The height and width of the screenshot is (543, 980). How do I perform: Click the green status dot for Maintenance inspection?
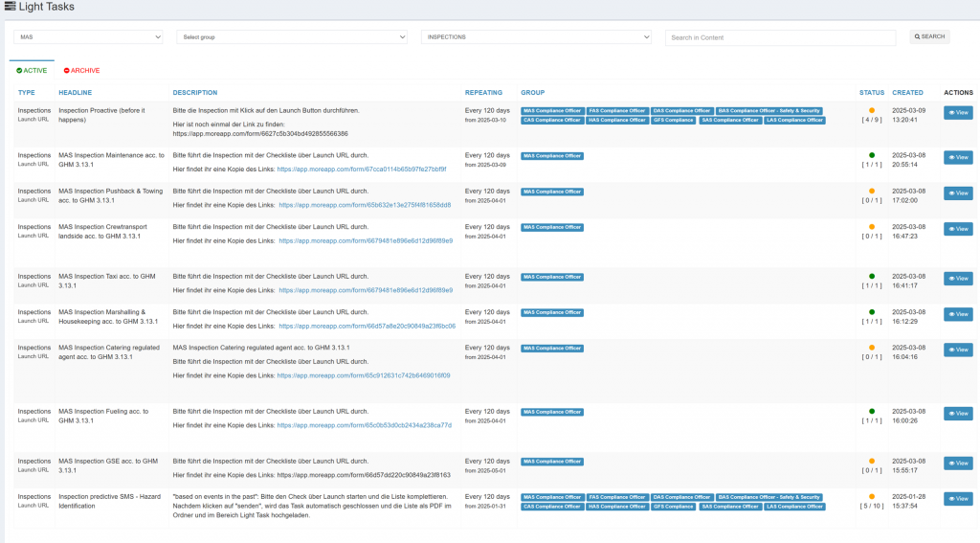pos(872,155)
